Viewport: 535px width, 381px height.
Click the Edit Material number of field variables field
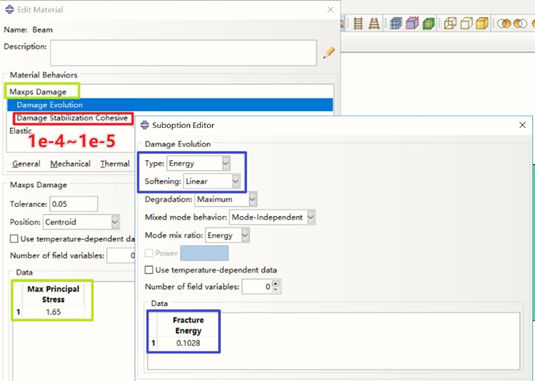pyautogui.click(x=121, y=255)
